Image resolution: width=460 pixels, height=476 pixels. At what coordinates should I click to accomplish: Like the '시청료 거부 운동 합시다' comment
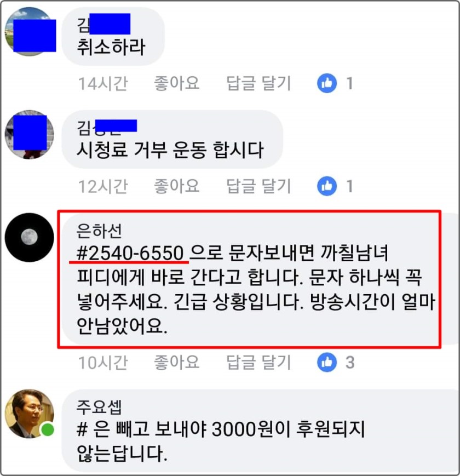pos(176,186)
